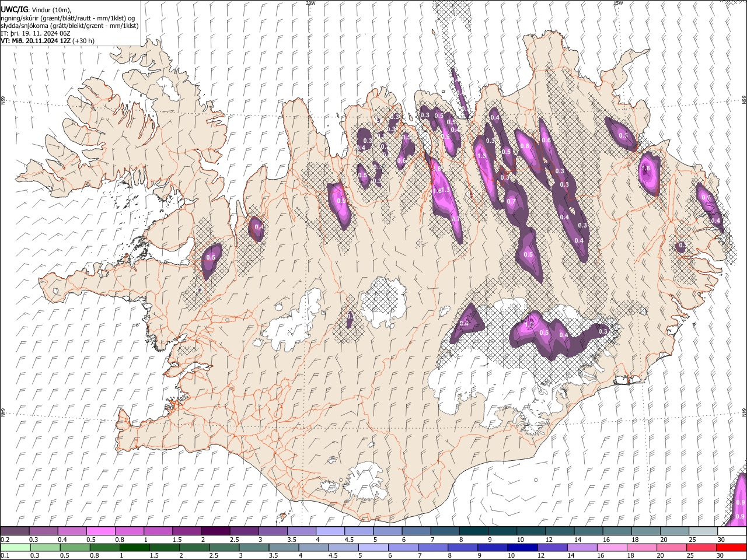This screenshot has width=747, height=560.
Task: Click the 'Vindur (10m)' header text
Action: click(x=51, y=10)
